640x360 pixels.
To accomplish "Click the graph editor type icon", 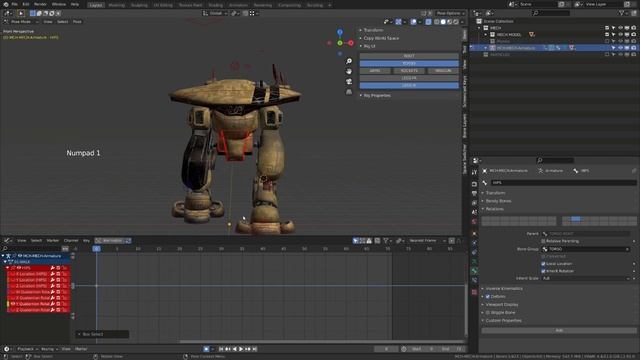I will click(x=8, y=241).
